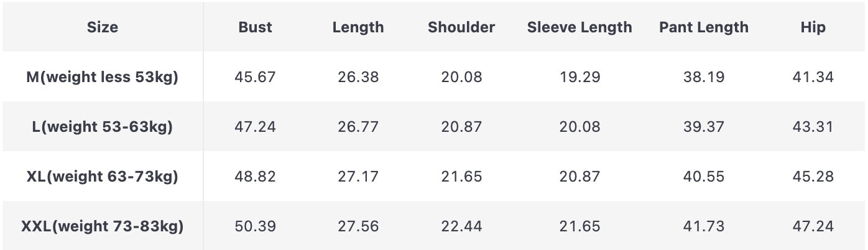
Task: Select the hip value 43.31
Action: coord(813,127)
